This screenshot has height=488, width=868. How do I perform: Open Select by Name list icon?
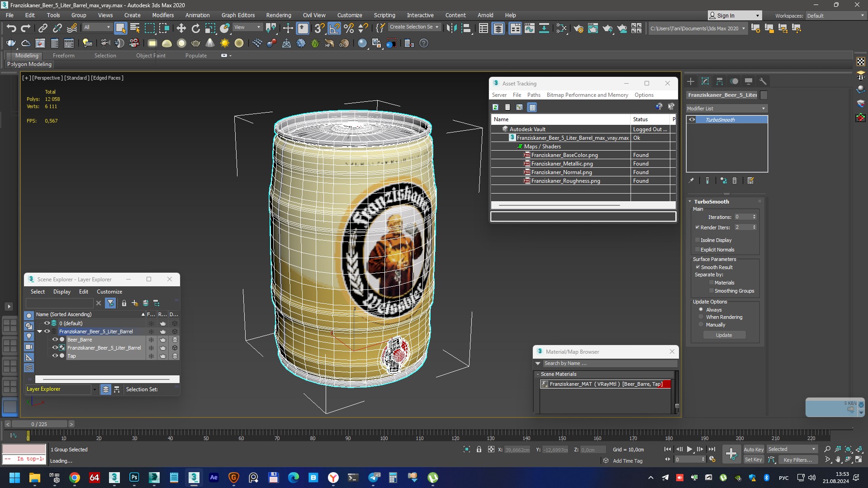(135, 28)
